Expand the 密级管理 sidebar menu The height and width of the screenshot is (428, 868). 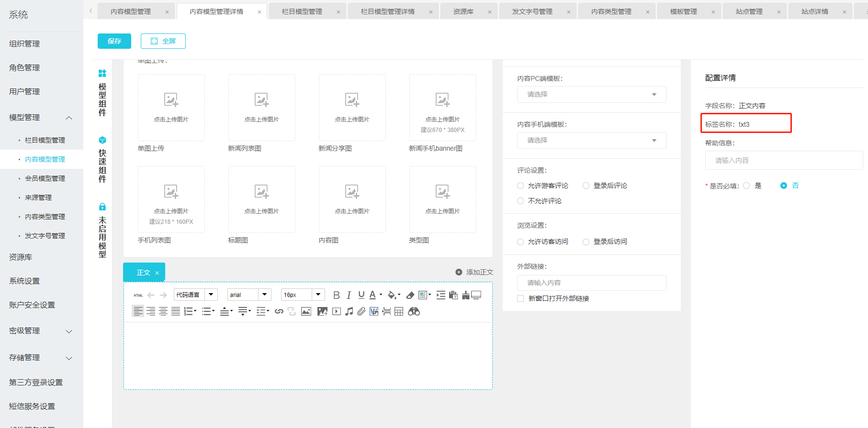click(x=41, y=331)
